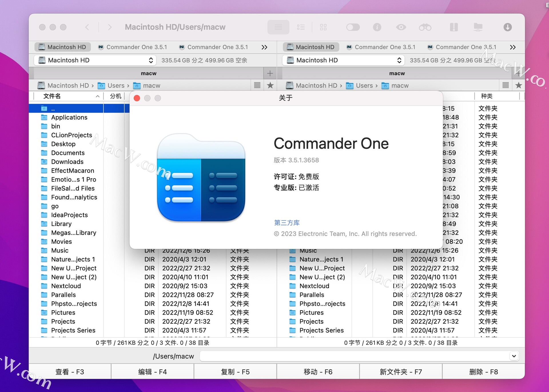Click 编辑 - F4 button
549x392 pixels.
[152, 372]
